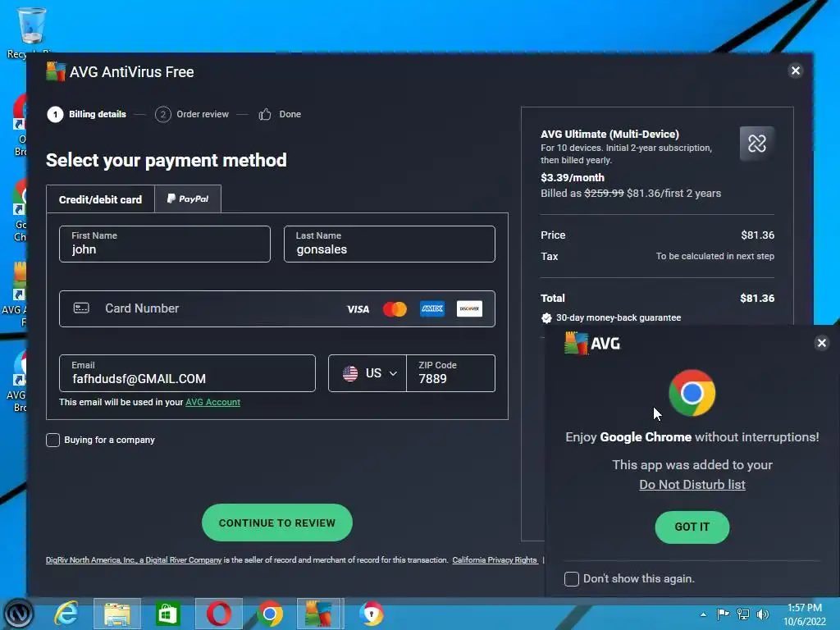Click the Card Number input field

(x=277, y=308)
